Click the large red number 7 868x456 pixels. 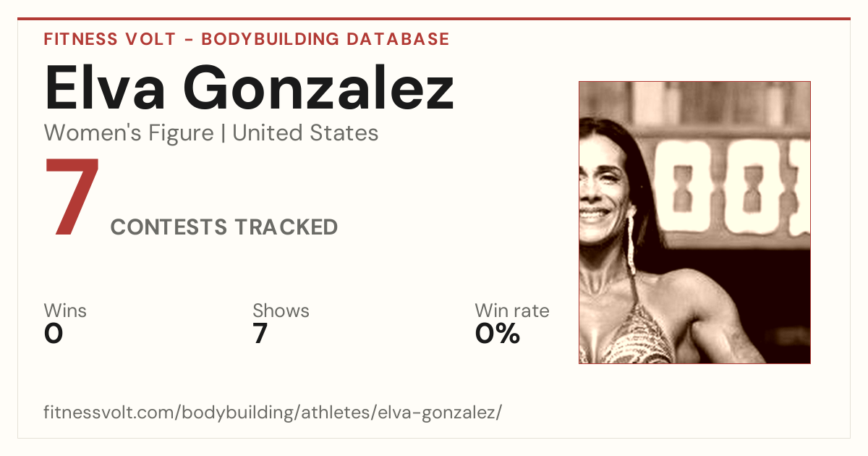tap(72, 197)
